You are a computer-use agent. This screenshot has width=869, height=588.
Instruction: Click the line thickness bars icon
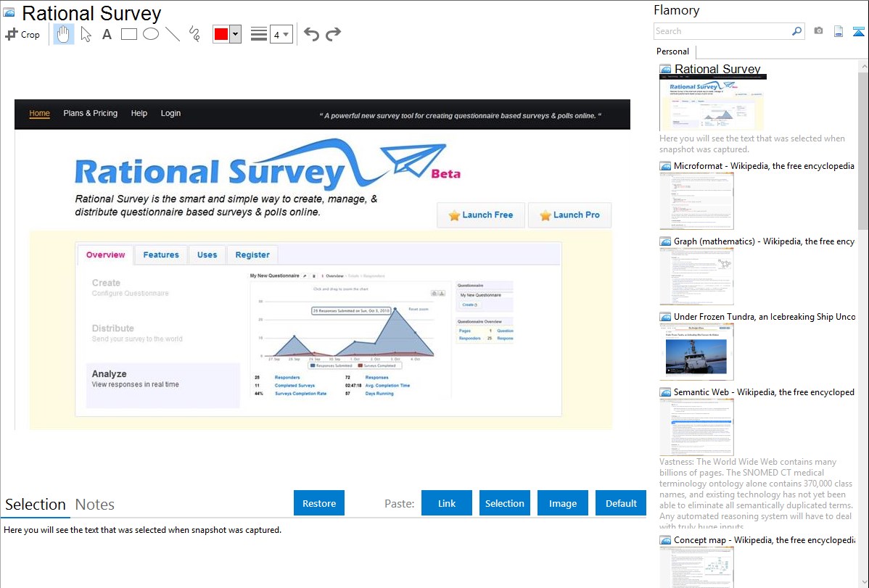click(259, 34)
